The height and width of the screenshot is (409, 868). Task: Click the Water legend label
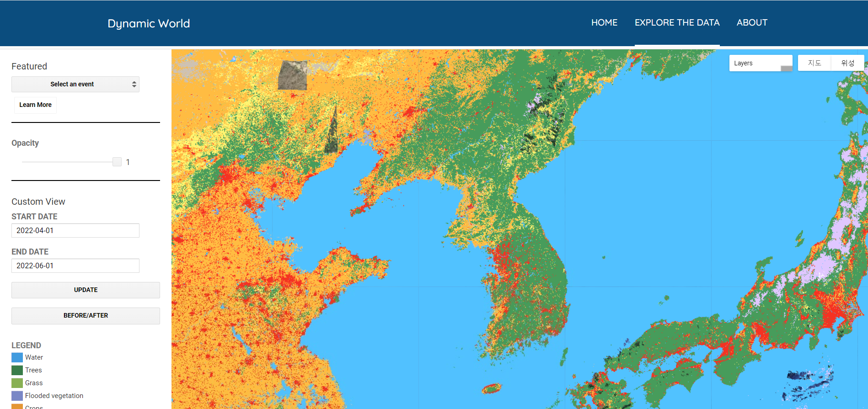pos(34,357)
